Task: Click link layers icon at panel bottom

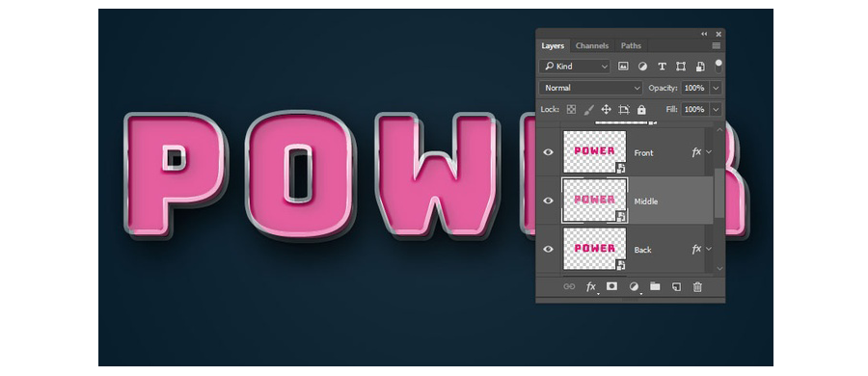Action: click(569, 286)
